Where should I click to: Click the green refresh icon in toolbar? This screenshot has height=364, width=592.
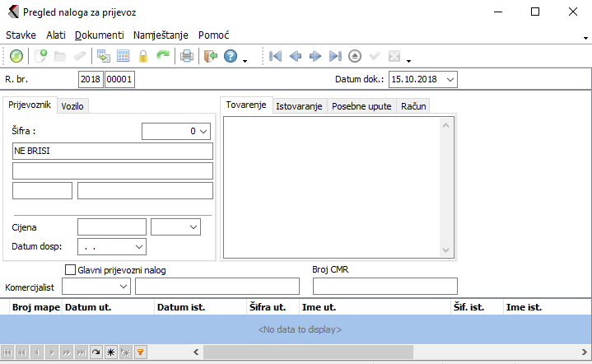16,56
